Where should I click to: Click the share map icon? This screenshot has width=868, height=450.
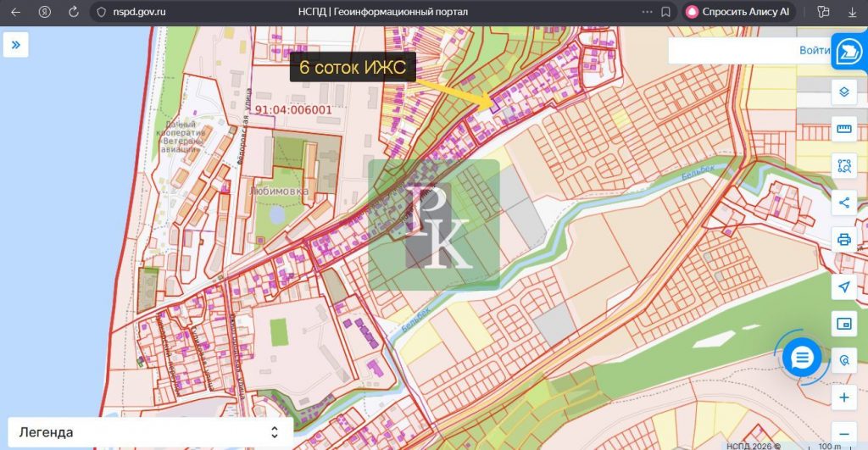(843, 202)
